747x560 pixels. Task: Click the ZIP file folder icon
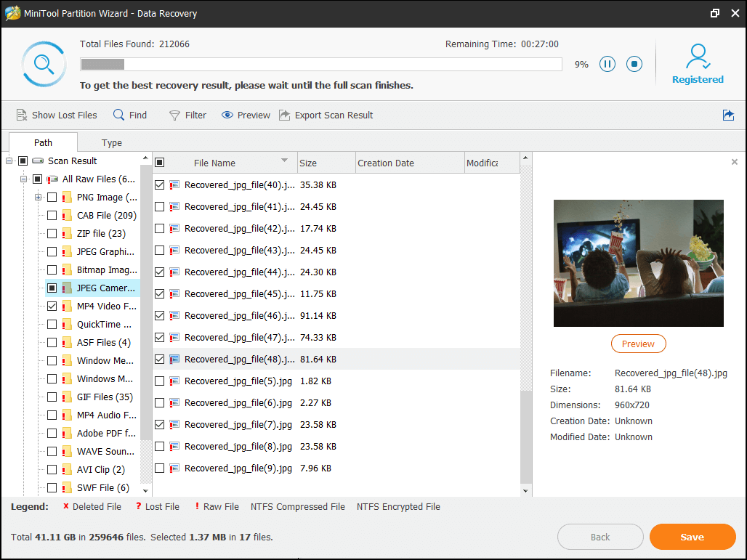coord(67,233)
